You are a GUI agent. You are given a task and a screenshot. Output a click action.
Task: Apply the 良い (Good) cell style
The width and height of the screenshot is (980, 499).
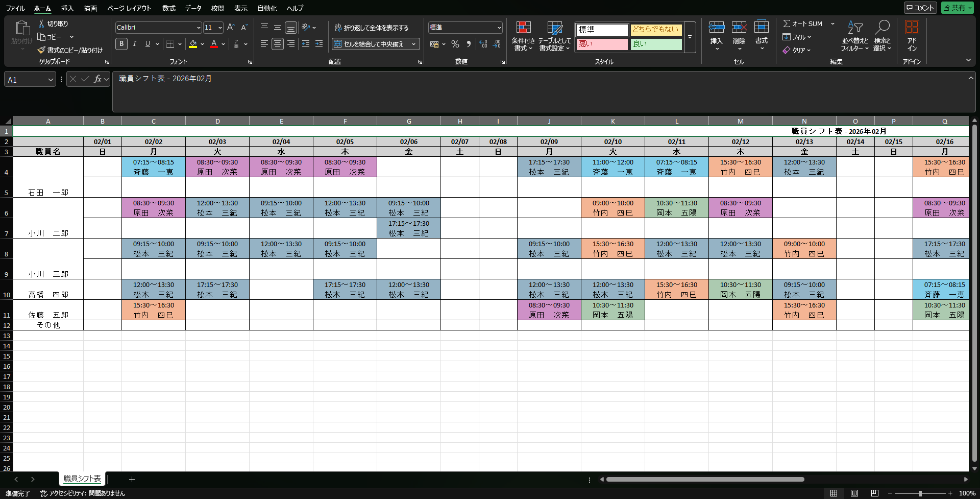pos(656,45)
